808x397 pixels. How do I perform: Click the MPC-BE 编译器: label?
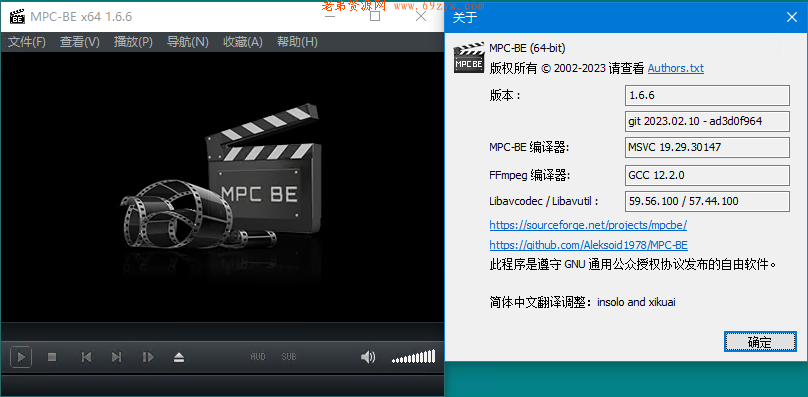click(529, 148)
